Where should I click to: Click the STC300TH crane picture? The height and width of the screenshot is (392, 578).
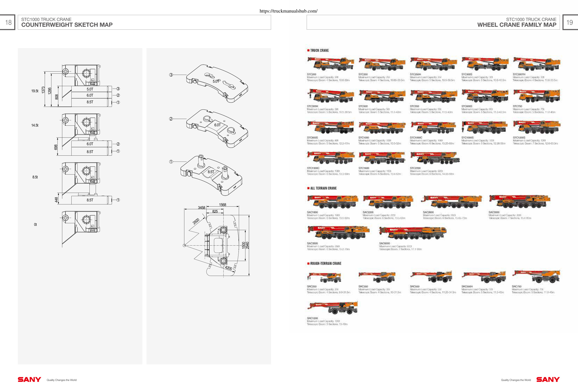click(x=537, y=64)
